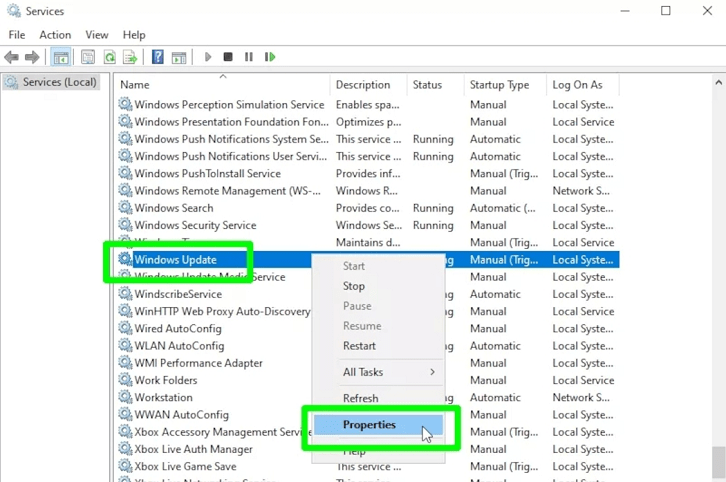Click the Stop Service square icon

228,57
